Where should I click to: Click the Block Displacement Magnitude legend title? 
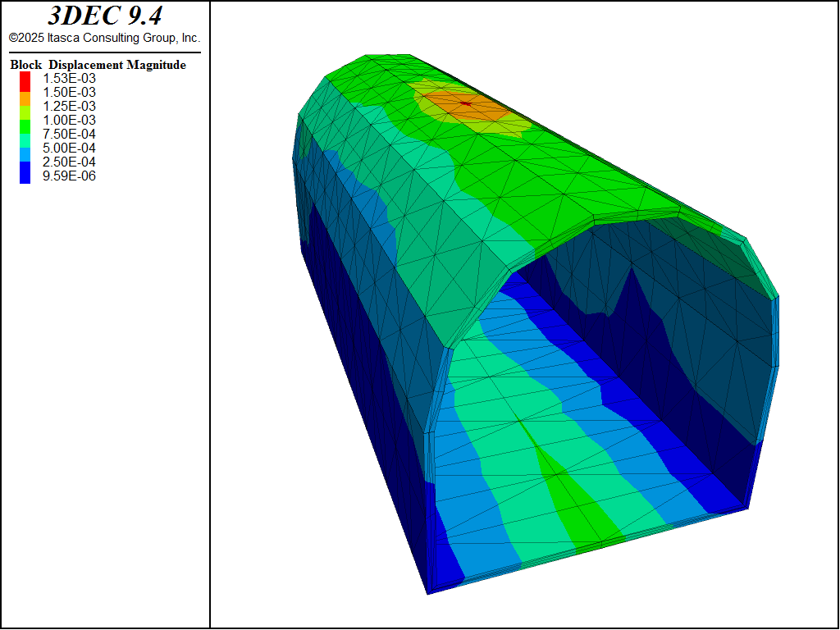pos(98,65)
